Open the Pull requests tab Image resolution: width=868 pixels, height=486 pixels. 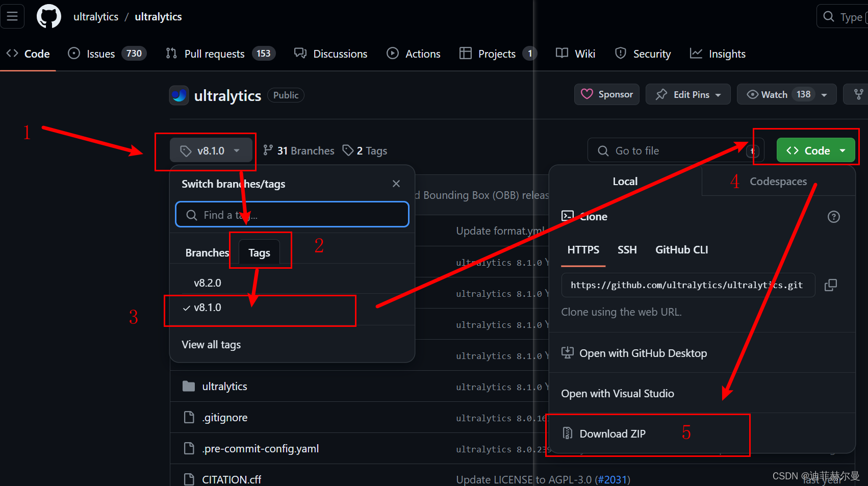[x=220, y=54]
